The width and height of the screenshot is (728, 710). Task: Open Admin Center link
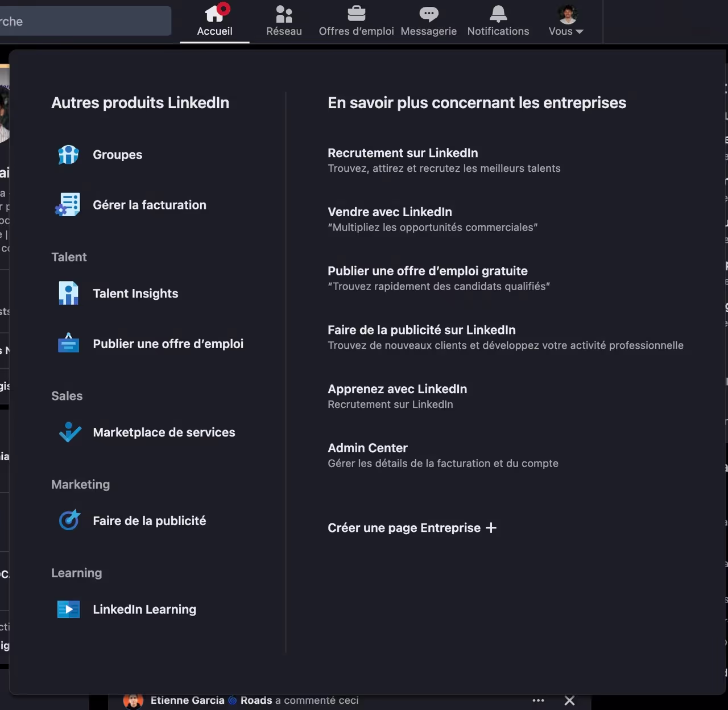367,448
